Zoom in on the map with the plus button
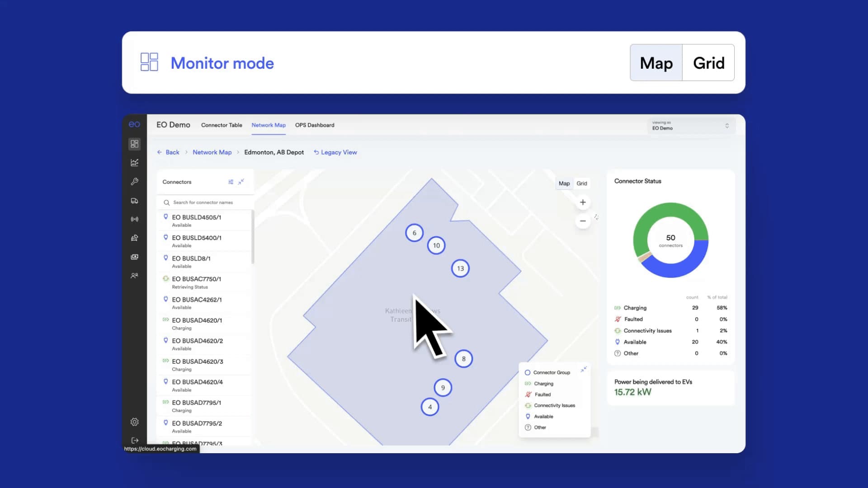This screenshot has height=488, width=868. coord(583,202)
